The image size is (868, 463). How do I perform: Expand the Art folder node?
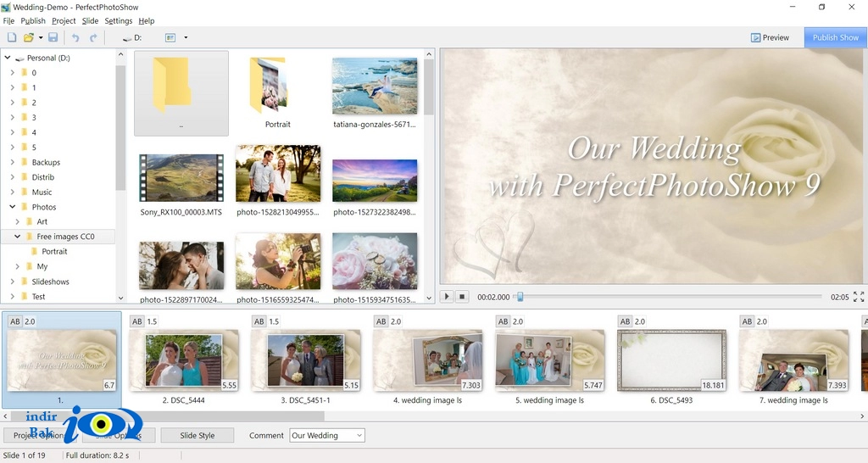(17, 221)
